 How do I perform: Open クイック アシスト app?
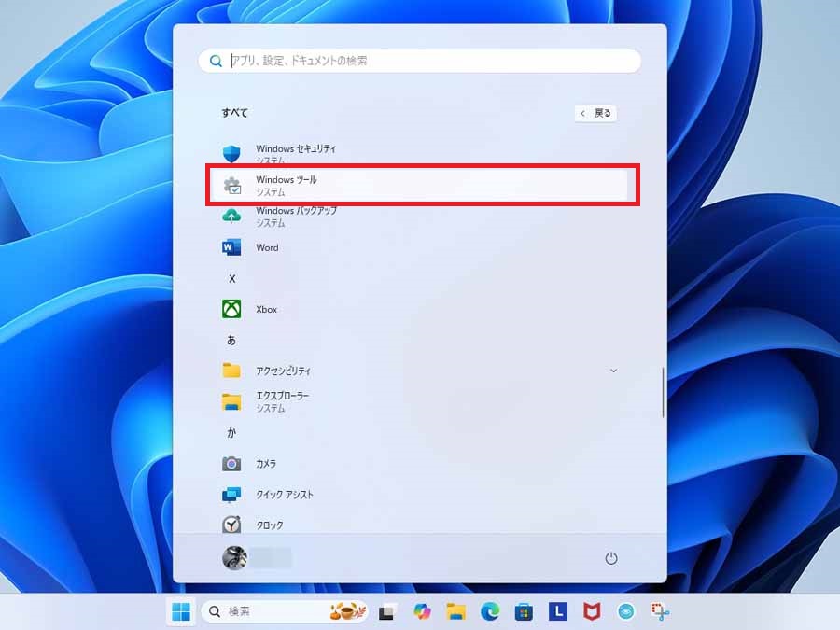pos(284,495)
